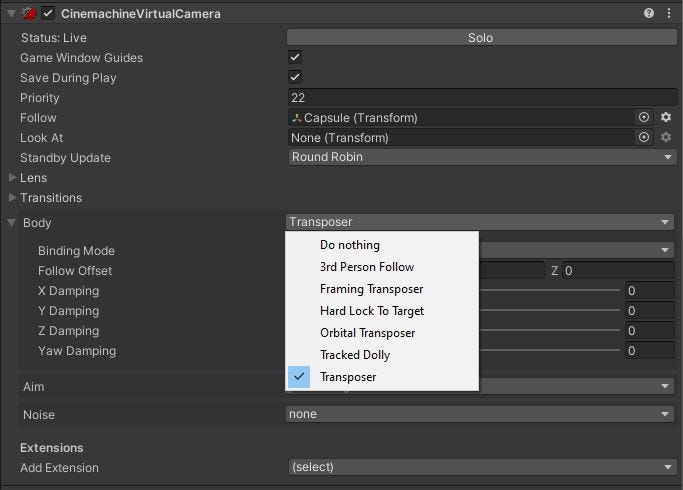Screen dimensions: 683x490
Task: Click the Look At label
Action: (x=41, y=138)
